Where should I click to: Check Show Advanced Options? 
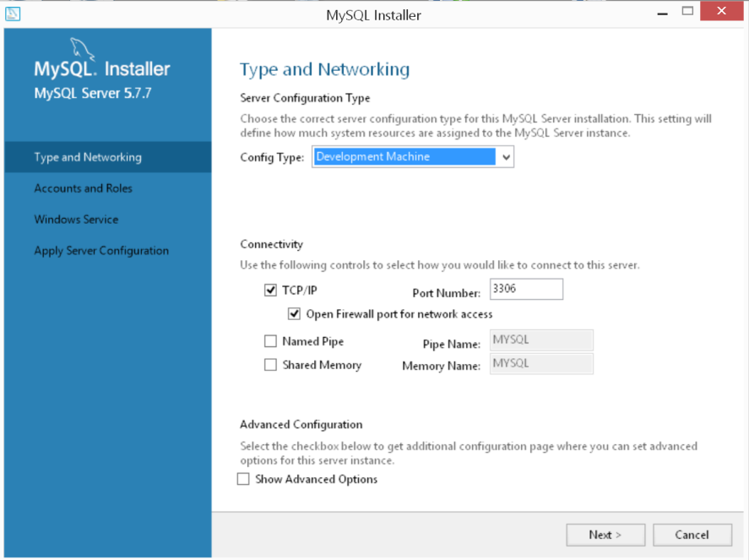243,479
